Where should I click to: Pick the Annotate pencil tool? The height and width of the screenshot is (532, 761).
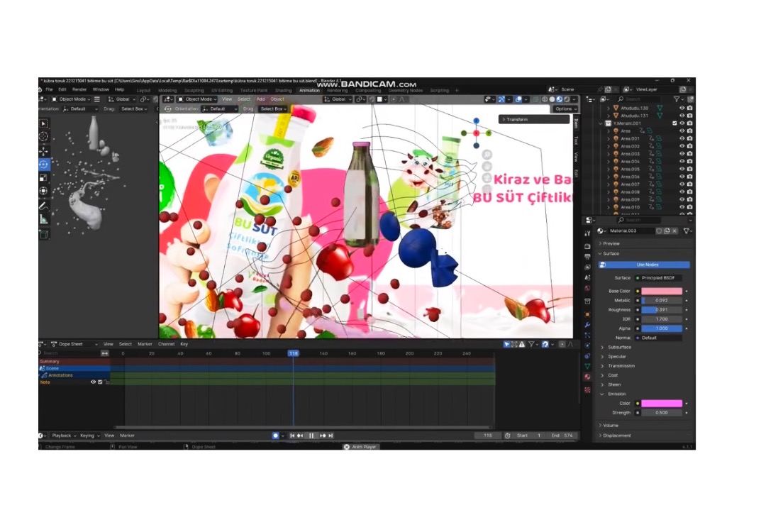tap(44, 206)
